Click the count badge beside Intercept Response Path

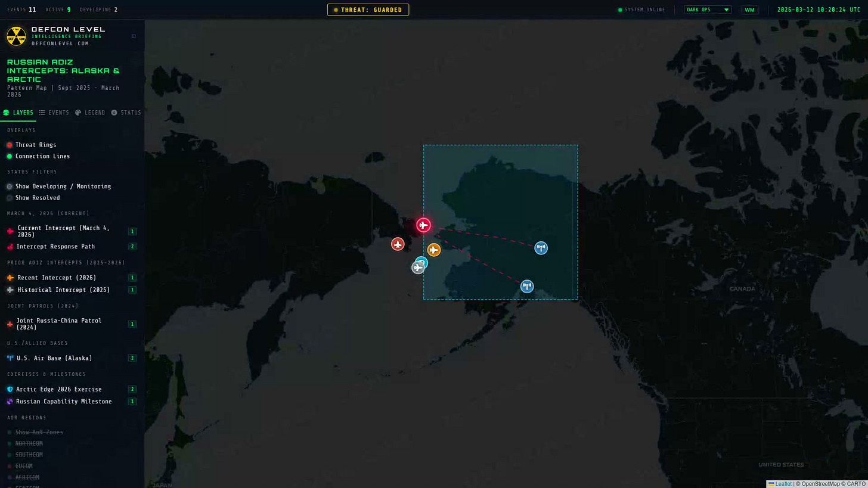point(132,247)
